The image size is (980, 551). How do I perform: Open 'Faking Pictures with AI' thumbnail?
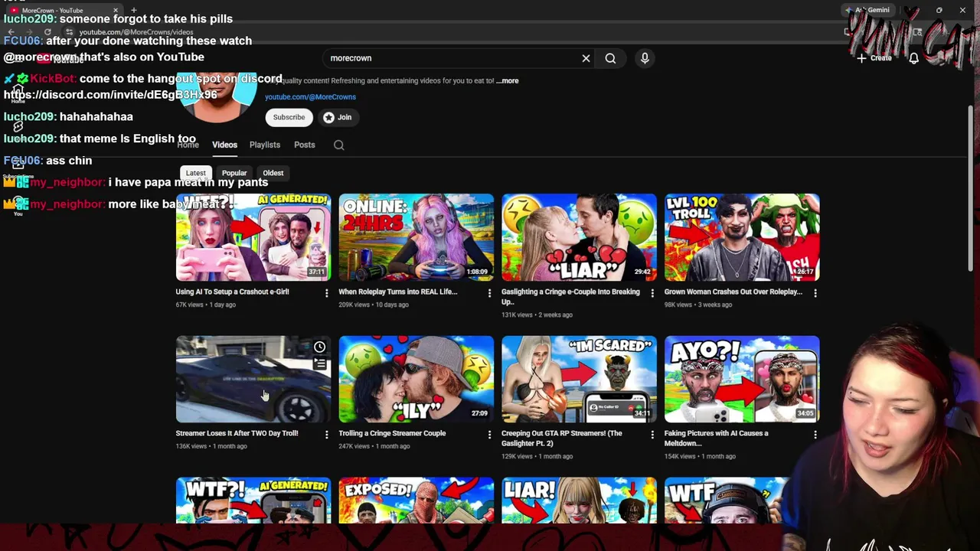point(742,379)
